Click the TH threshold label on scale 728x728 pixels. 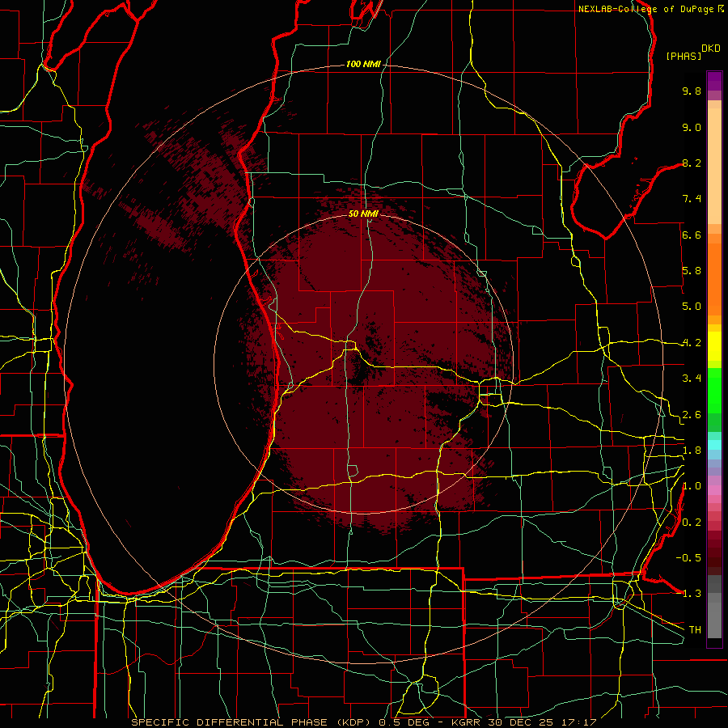point(695,630)
